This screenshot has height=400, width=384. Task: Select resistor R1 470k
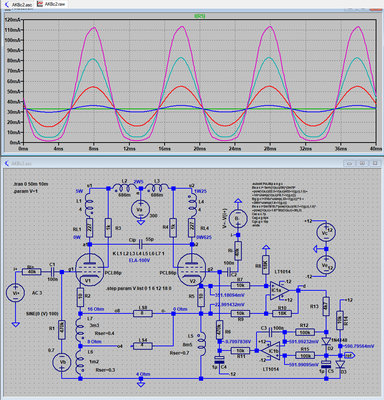pos(62,330)
